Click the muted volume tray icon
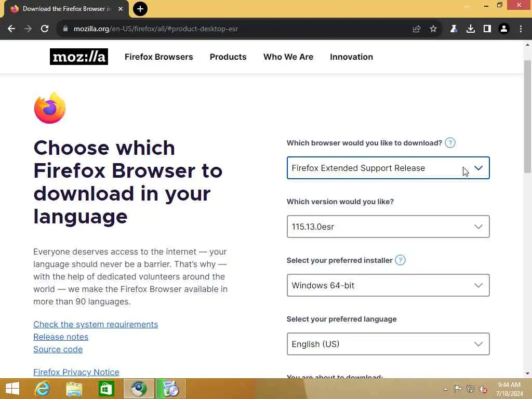 483,389
